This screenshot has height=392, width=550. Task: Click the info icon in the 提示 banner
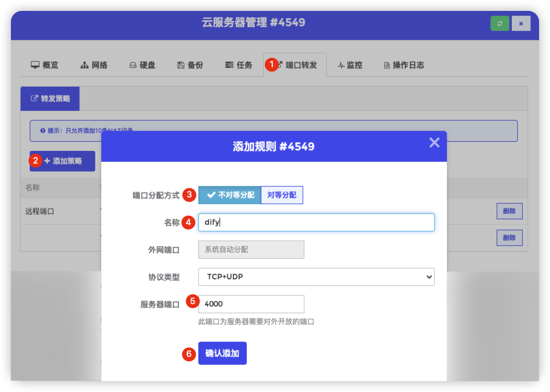pyautogui.click(x=43, y=131)
